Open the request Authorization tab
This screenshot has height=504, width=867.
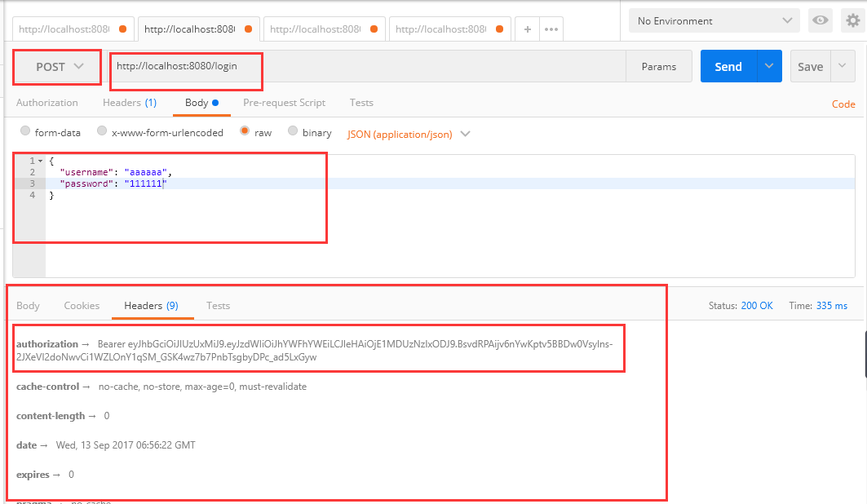[x=47, y=103]
